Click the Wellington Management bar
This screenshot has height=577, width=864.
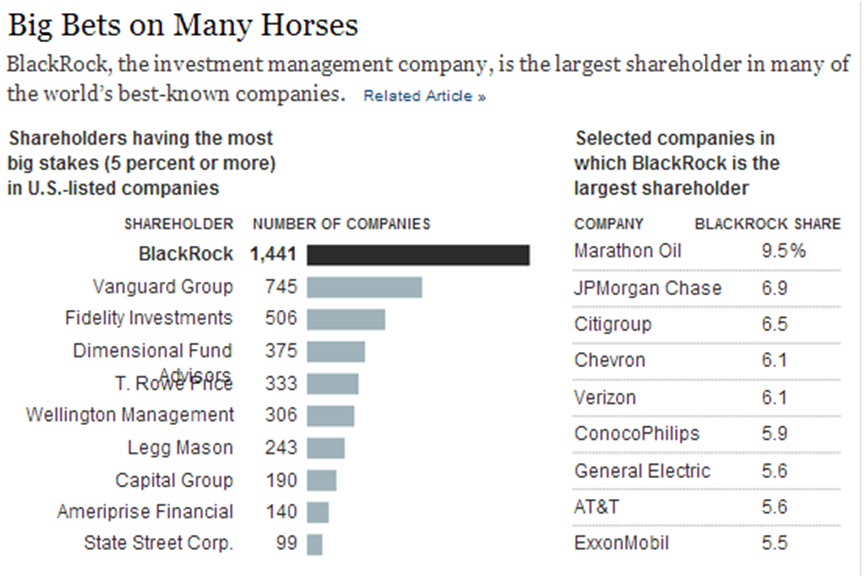[x=330, y=415]
